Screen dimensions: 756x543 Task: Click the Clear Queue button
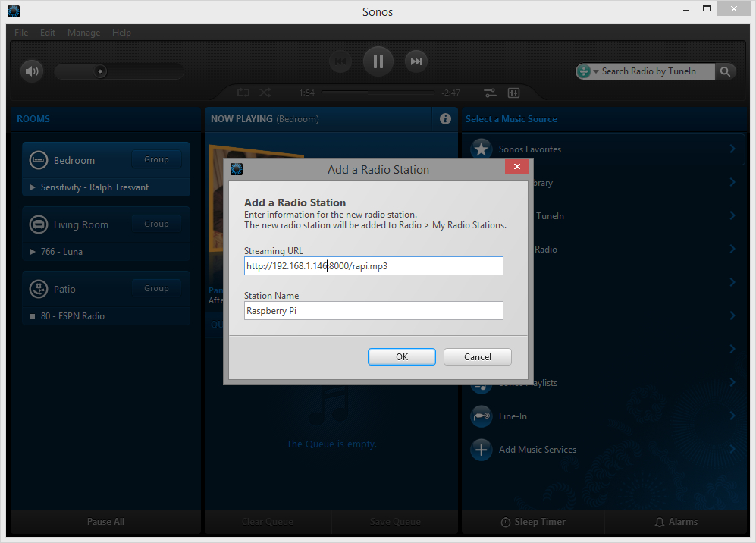268,522
